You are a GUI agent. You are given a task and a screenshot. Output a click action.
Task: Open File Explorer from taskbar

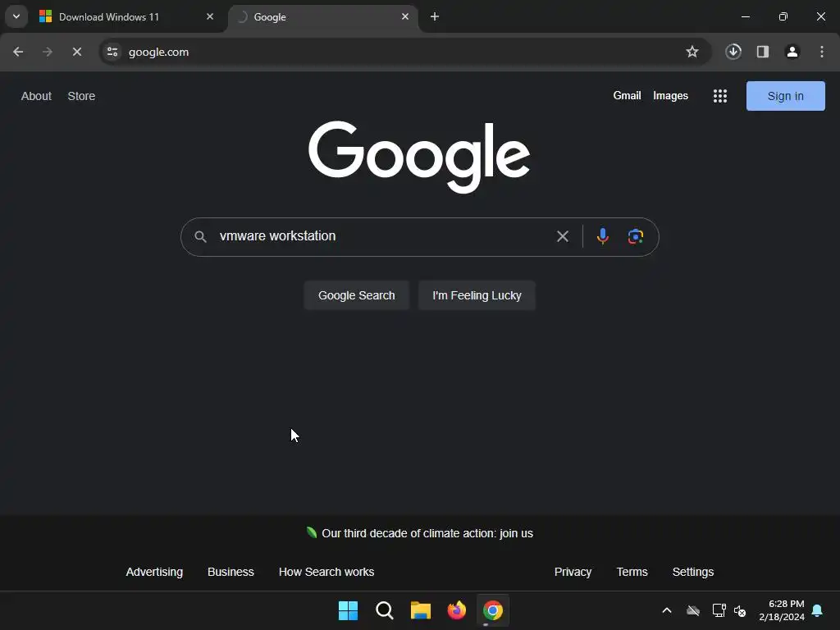click(421, 610)
